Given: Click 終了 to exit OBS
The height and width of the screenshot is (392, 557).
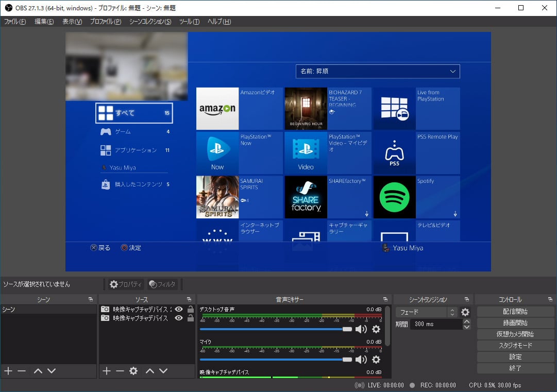Looking at the screenshot, I should click(515, 369).
